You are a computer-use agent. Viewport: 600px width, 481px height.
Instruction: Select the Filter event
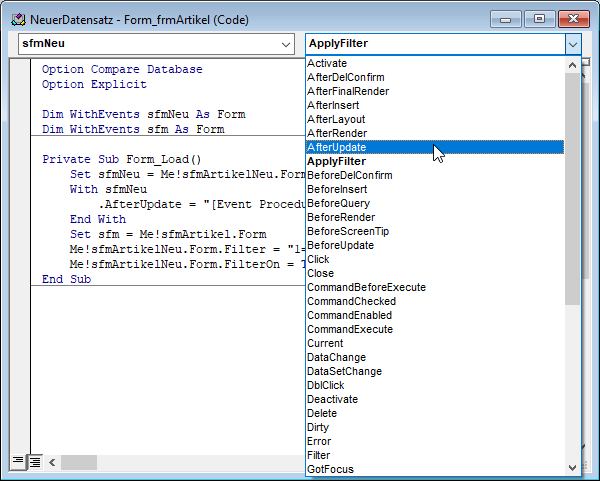[435, 455]
